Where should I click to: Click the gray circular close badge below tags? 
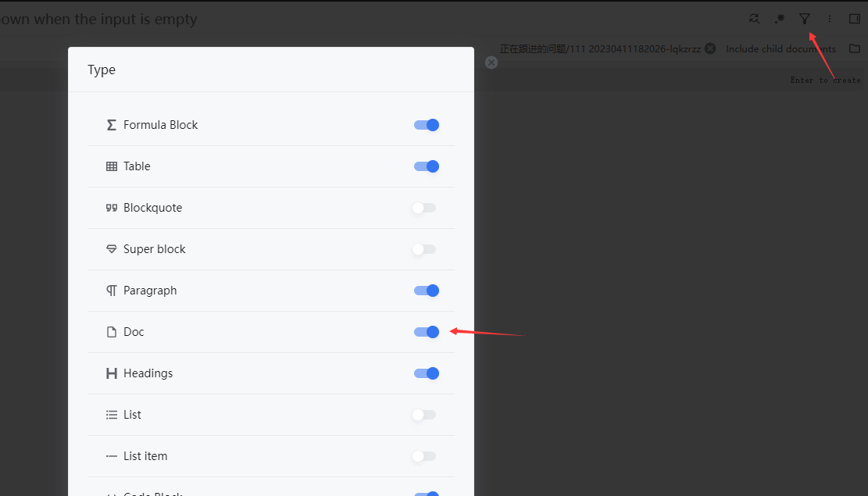pyautogui.click(x=491, y=62)
